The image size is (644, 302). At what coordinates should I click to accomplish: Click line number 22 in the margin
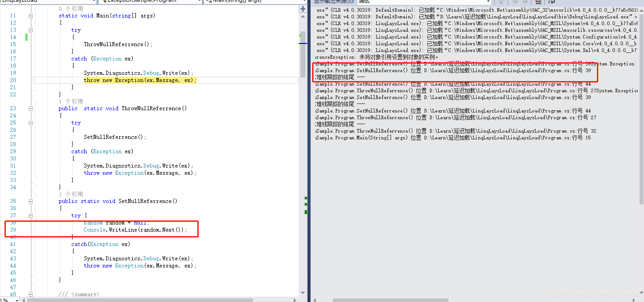[13, 94]
